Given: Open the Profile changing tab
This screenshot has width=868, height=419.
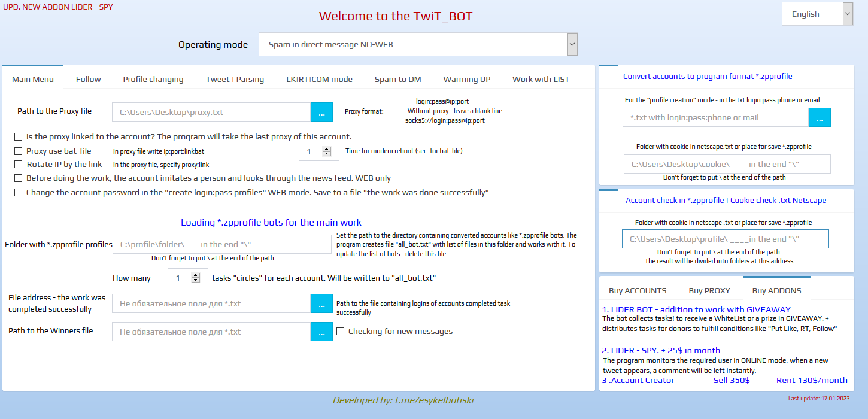Looking at the screenshot, I should pos(153,79).
